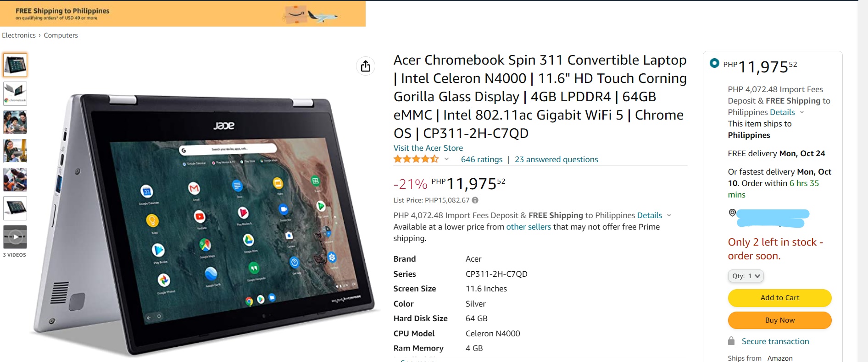Select the first laptop thumbnail image
The height and width of the screenshot is (362, 868).
(x=15, y=65)
